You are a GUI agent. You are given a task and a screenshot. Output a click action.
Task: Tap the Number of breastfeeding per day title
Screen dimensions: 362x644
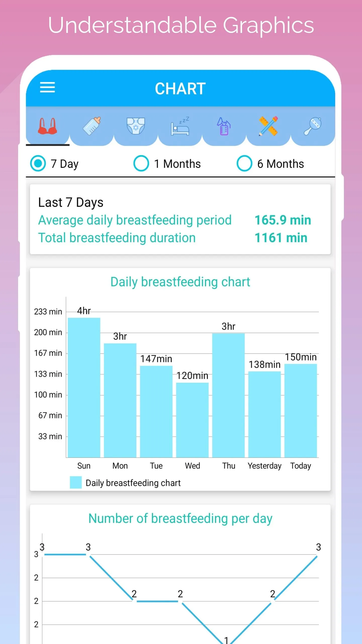click(180, 518)
